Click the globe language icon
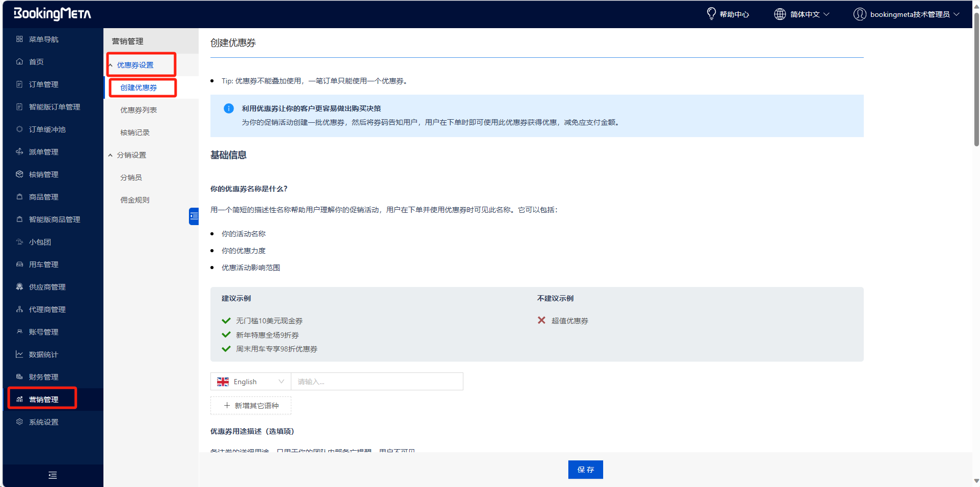This screenshot has height=487, width=980. (x=779, y=14)
